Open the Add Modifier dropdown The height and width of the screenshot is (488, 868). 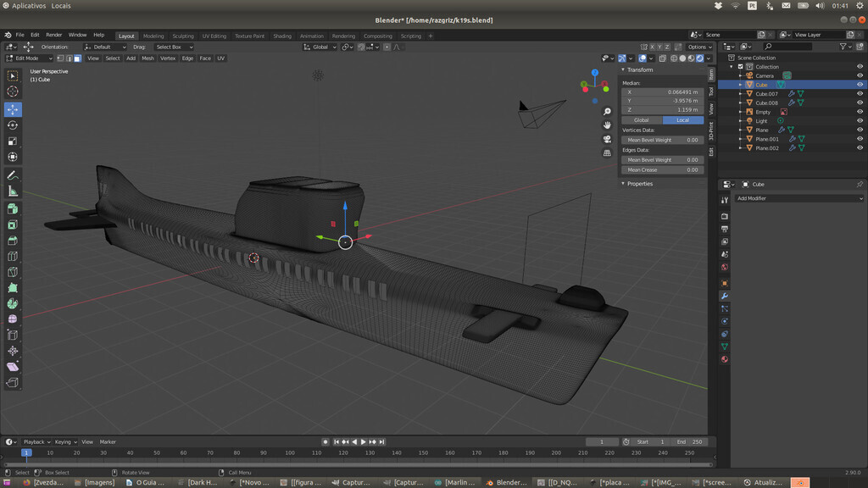[x=798, y=198]
